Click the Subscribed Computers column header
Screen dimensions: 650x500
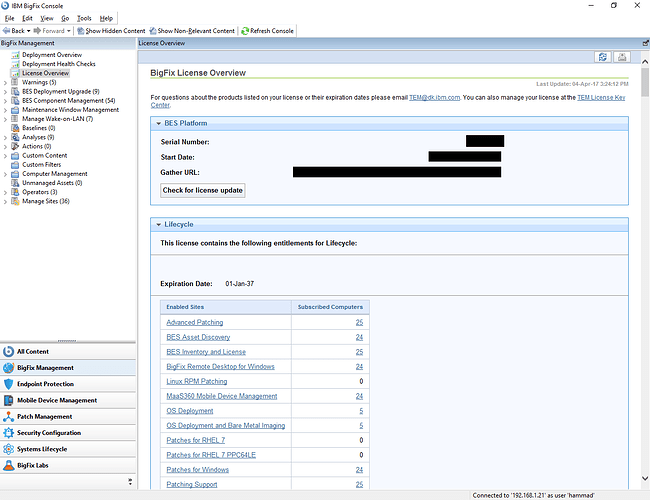coord(330,307)
